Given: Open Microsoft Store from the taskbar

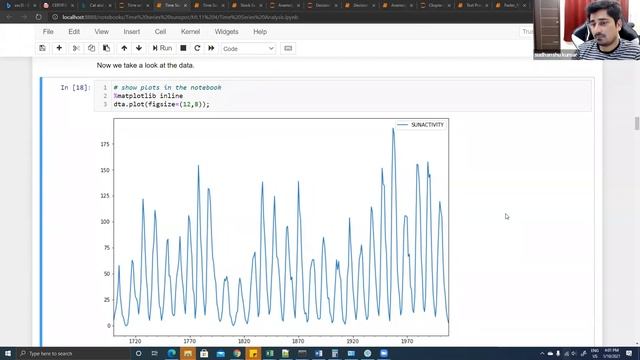Looking at the screenshot, I should [x=204, y=353].
